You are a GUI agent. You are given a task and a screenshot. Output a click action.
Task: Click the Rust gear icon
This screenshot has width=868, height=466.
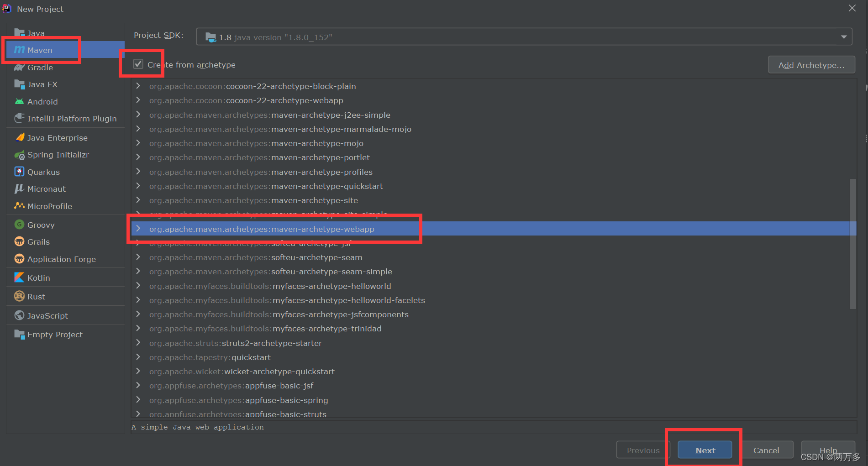coord(19,296)
